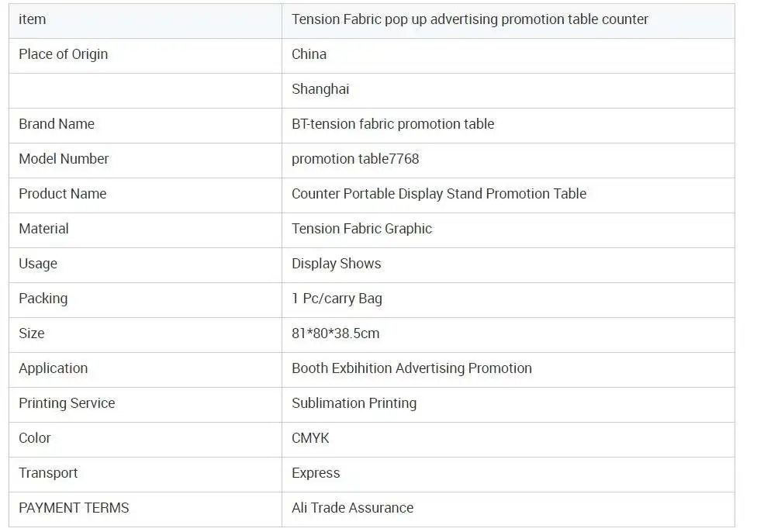
Task: Click the 'Model Number' label
Action: point(64,159)
